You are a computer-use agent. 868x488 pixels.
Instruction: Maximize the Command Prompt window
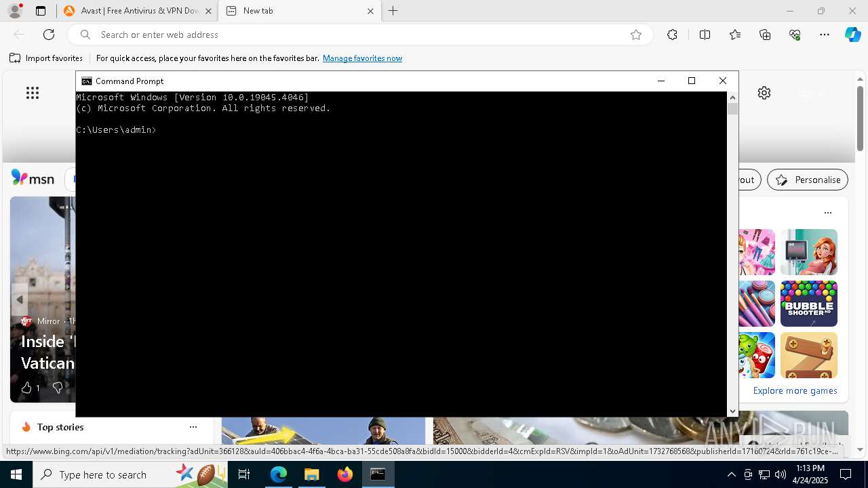692,81
